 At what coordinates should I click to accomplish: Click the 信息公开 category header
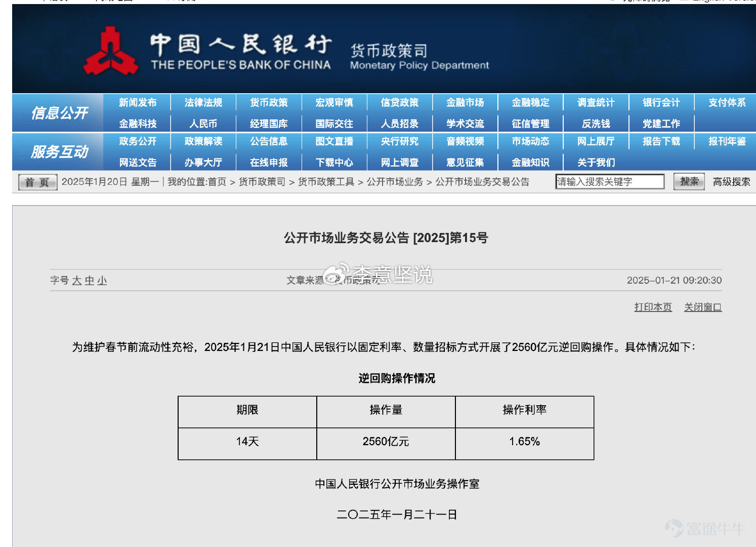pos(59,113)
